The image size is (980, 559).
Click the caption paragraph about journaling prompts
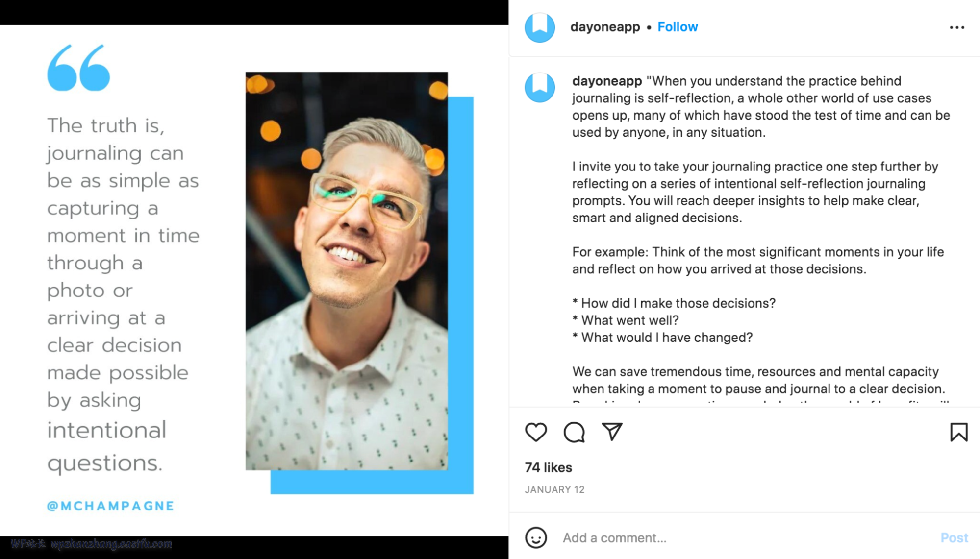point(755,192)
